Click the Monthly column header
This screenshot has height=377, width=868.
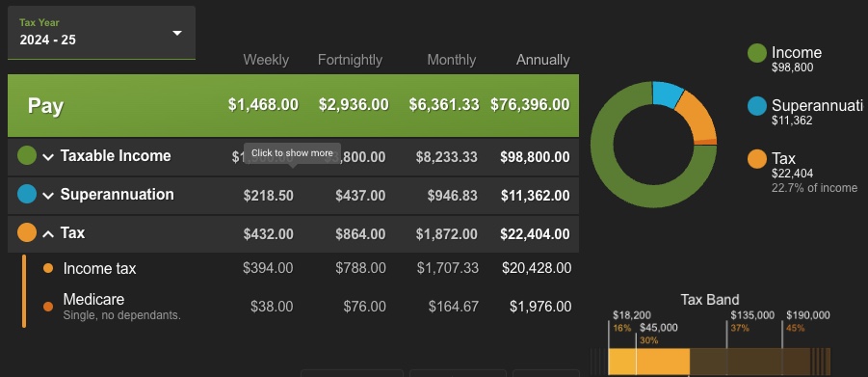click(452, 60)
